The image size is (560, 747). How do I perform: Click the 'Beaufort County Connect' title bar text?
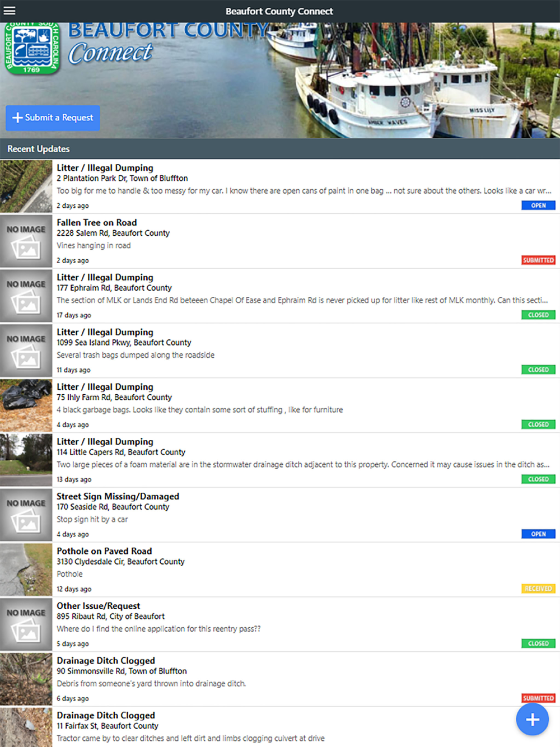279,11
